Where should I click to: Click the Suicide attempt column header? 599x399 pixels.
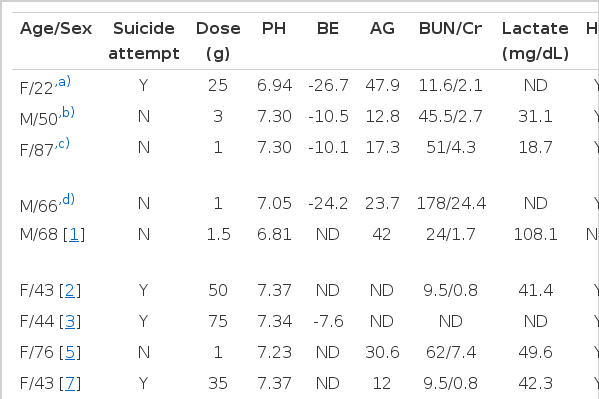(x=144, y=41)
